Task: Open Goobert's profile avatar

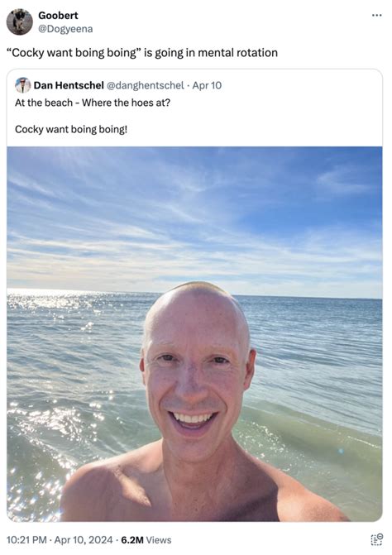Action: pos(20,22)
